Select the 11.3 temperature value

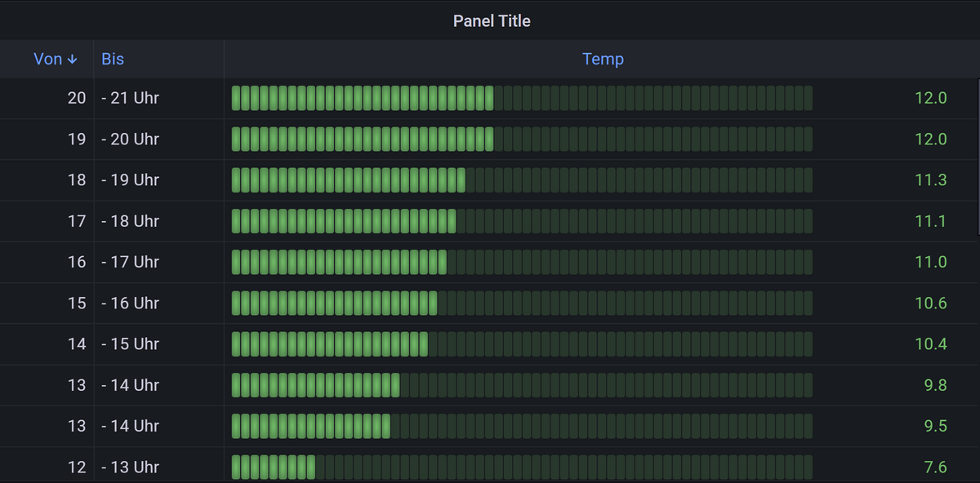click(x=930, y=179)
